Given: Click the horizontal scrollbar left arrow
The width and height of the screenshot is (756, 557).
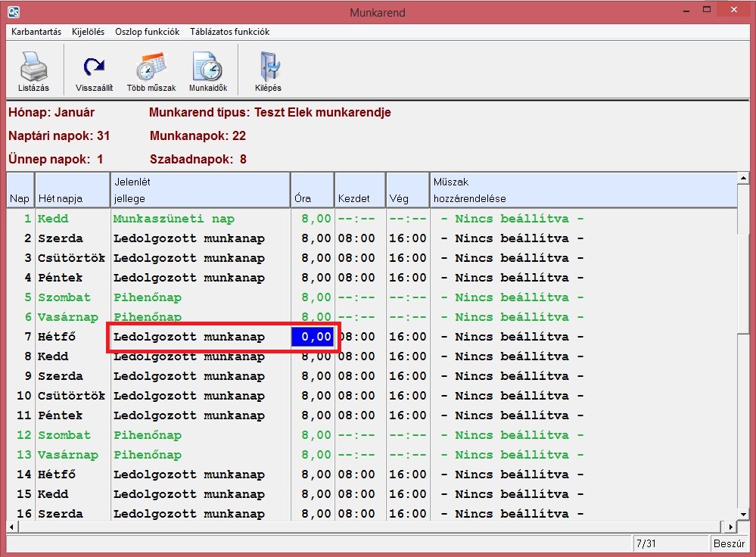Looking at the screenshot, I should [12, 527].
